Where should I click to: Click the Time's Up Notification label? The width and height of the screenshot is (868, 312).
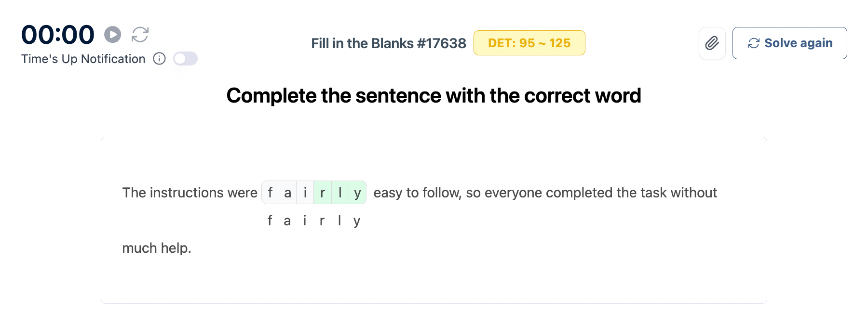point(83,59)
